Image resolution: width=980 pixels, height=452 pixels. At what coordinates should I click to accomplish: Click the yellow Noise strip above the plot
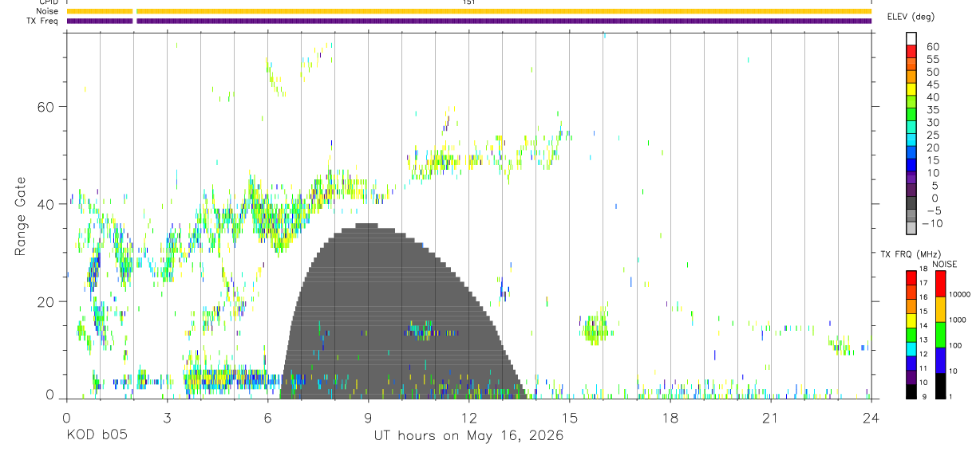click(469, 11)
